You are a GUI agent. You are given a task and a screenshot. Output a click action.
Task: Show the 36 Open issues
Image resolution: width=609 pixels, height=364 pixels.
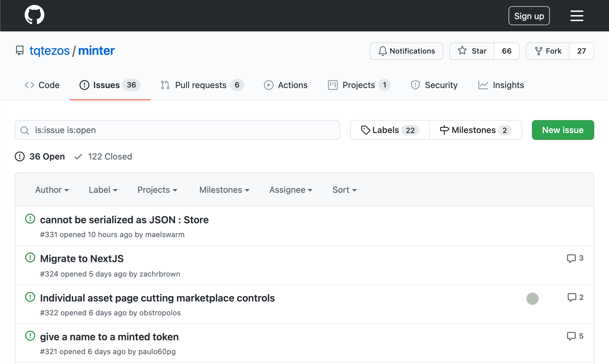pos(40,156)
